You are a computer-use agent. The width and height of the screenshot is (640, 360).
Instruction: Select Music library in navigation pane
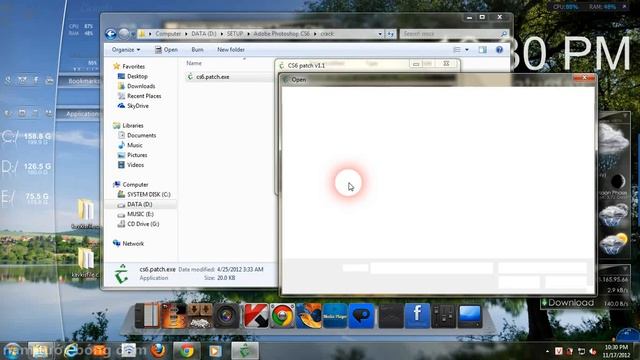(x=135, y=145)
